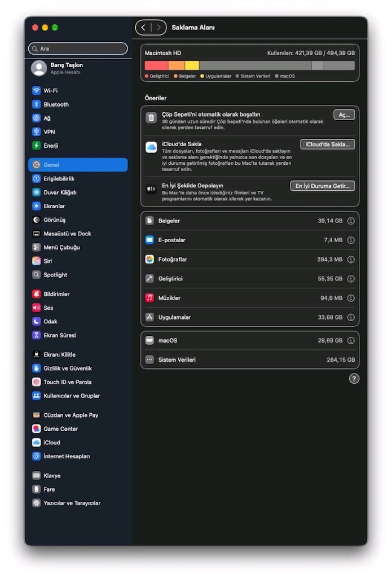Click Aç button for Çöp Sepeti
This screenshot has width=392, height=578.
pos(344,115)
